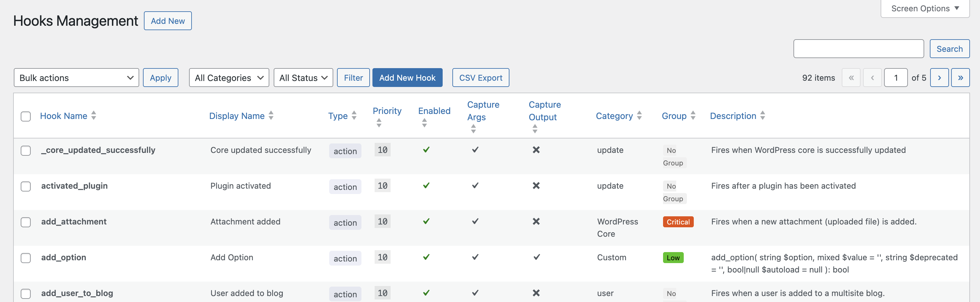Click the green Enabled check for add_attachment
The width and height of the screenshot is (980, 302).
point(426,221)
